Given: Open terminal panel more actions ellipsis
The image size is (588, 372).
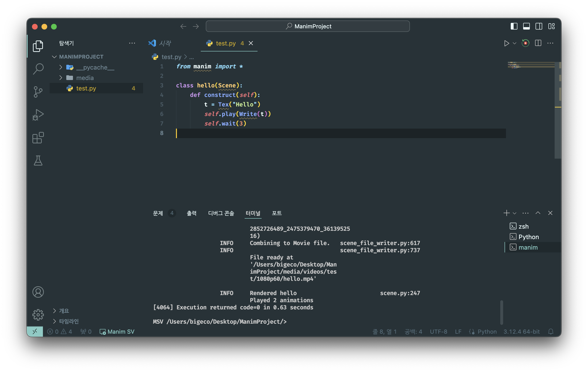Looking at the screenshot, I should [525, 213].
